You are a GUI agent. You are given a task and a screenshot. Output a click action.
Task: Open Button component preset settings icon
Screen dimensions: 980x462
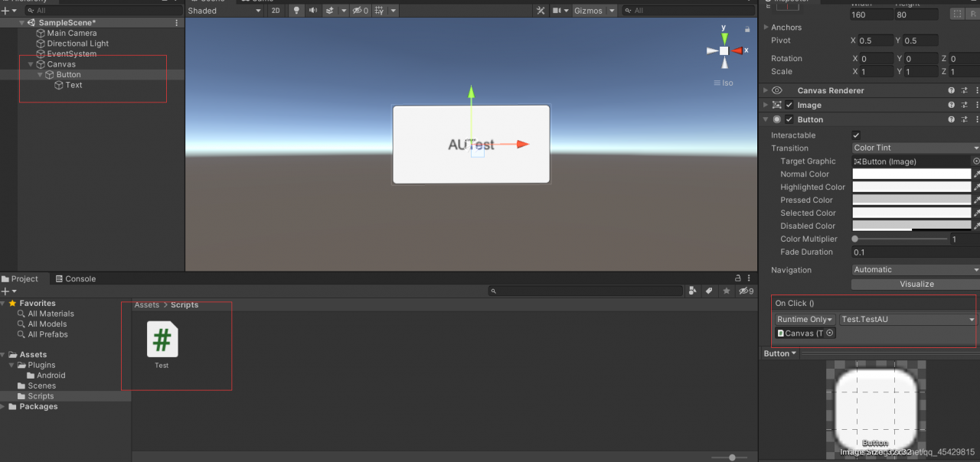point(964,119)
